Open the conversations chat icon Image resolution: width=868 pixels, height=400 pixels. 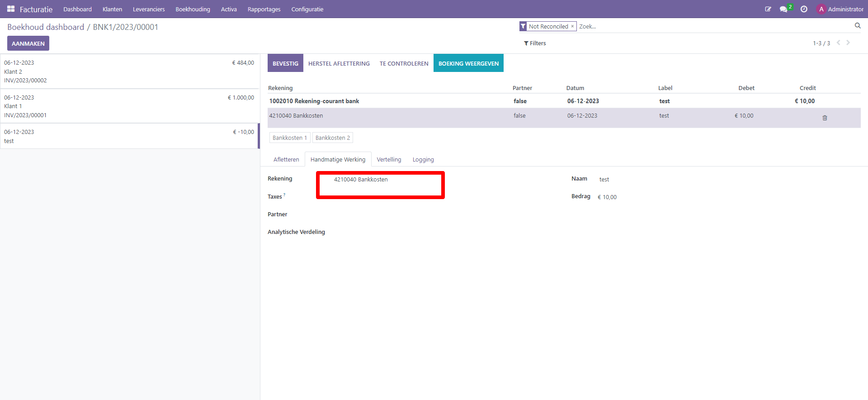(784, 9)
